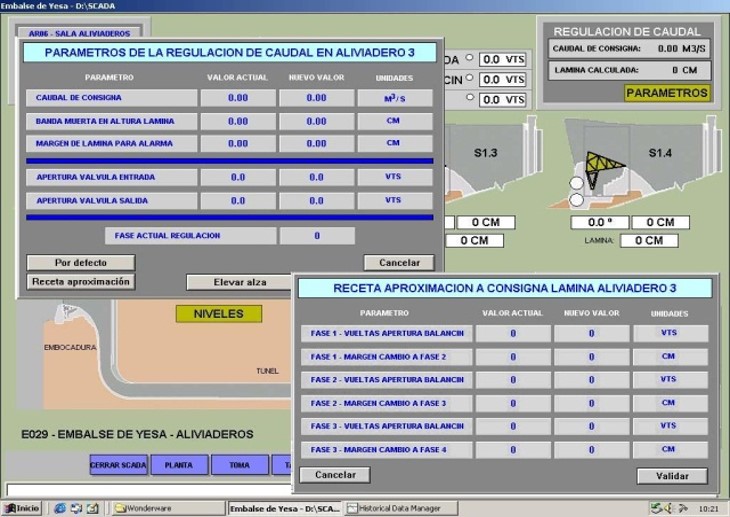Click Nuevo Valor field for Apertura Valvula Entrada
Screen dimensions: 730x517
pos(317,177)
